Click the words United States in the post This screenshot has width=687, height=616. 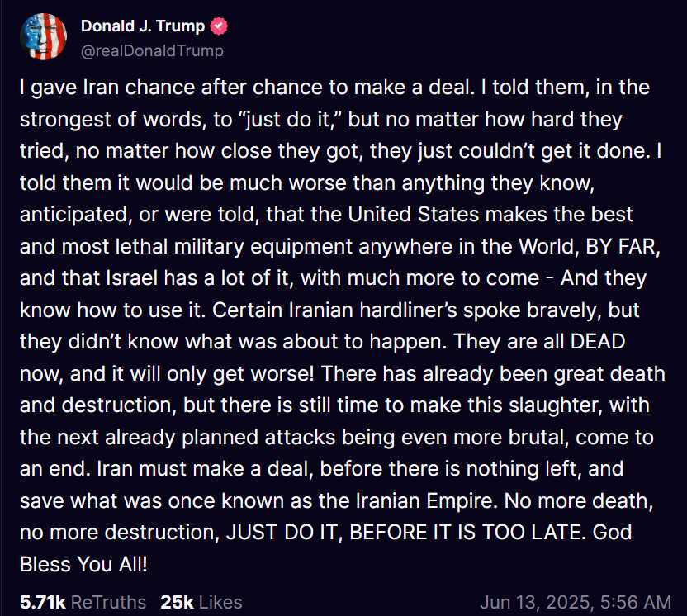(414, 215)
